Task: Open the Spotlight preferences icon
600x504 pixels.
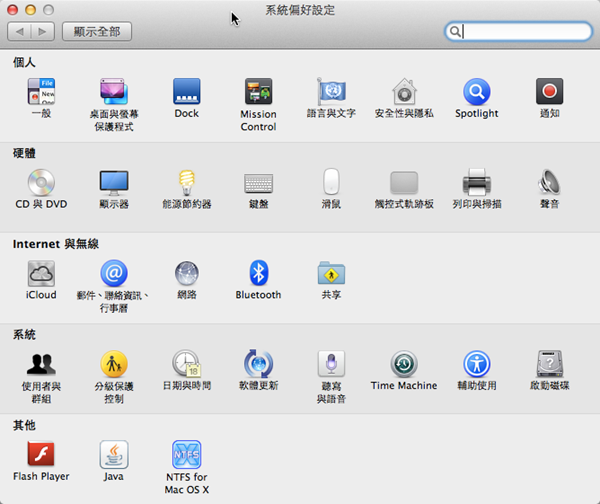Action: pos(476,92)
